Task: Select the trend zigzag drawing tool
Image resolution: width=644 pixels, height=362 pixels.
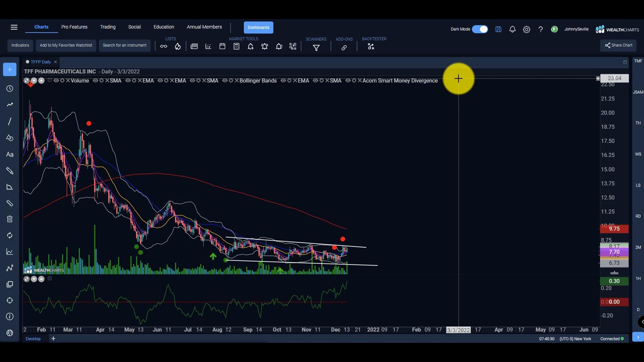Action: click(10, 105)
